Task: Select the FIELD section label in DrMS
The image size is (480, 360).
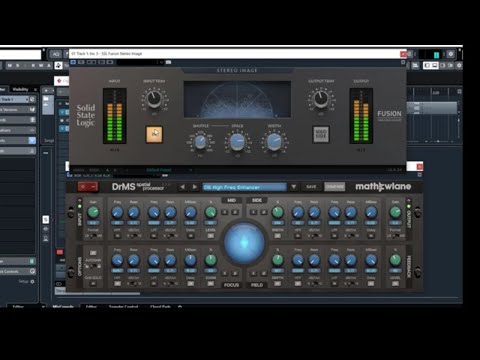Action: click(x=257, y=285)
